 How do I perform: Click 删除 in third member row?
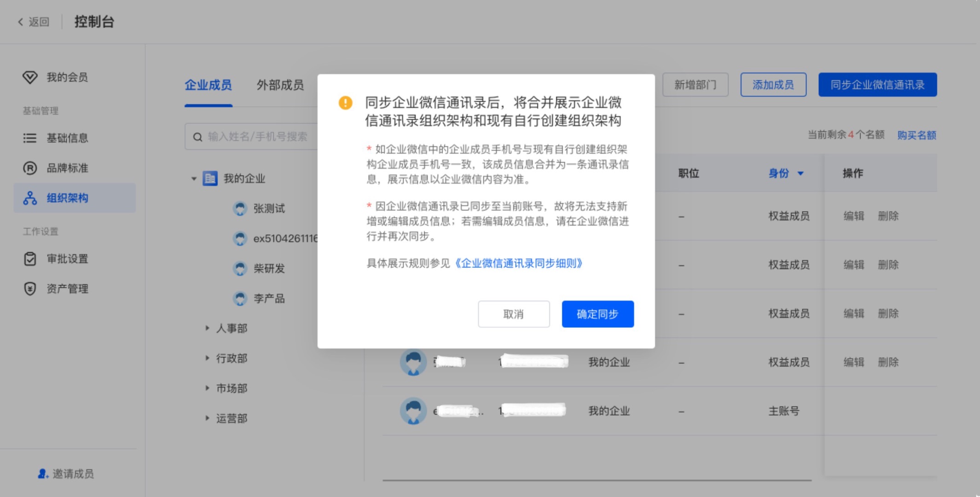[888, 313]
